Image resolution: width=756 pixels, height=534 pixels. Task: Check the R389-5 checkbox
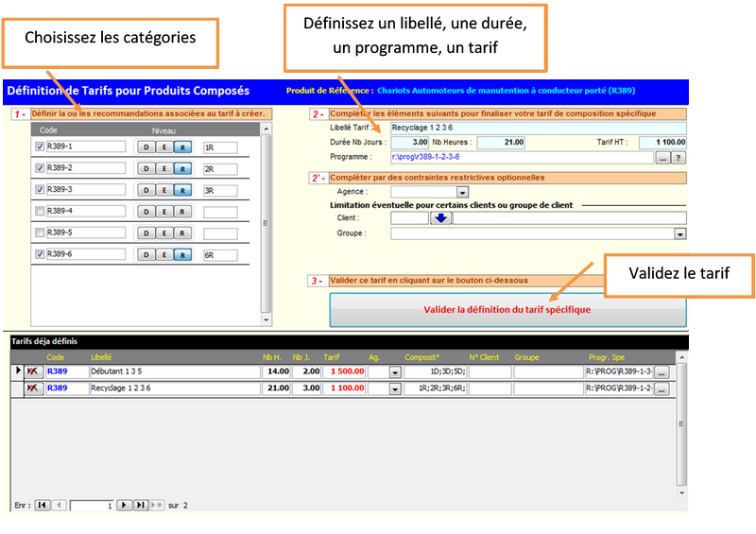coord(40,233)
